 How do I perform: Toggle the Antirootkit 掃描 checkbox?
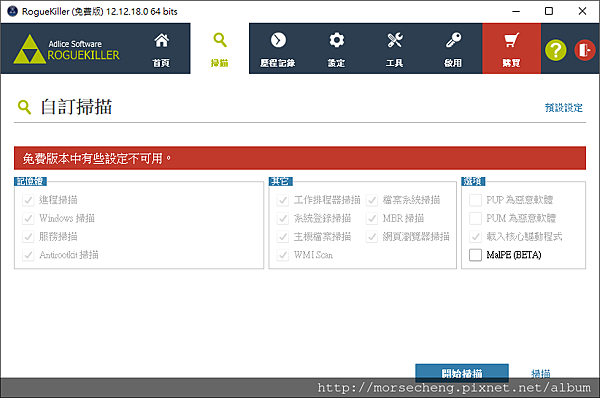(x=28, y=255)
